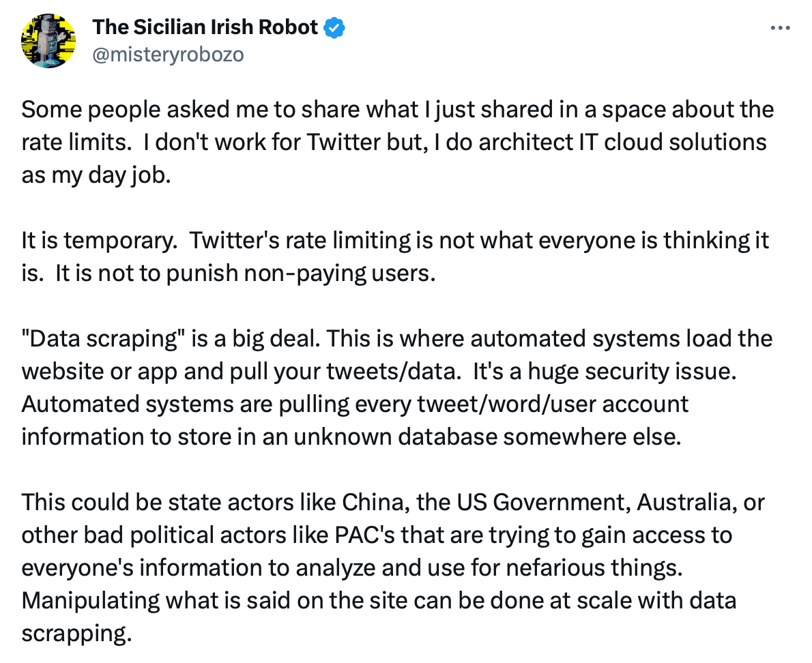Image resolution: width=812 pixels, height=663 pixels.
Task: Open the tweet's three-dot more options menu
Action: coord(779,29)
